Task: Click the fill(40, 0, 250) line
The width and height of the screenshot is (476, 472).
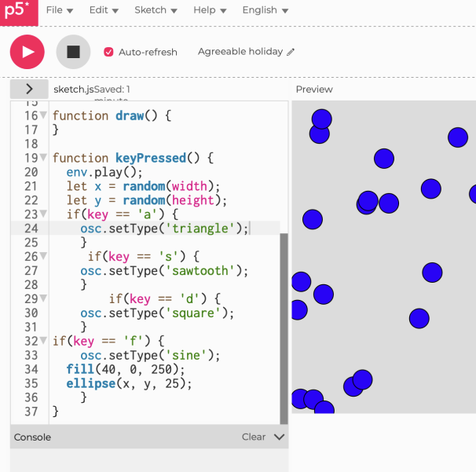Action: click(x=126, y=369)
